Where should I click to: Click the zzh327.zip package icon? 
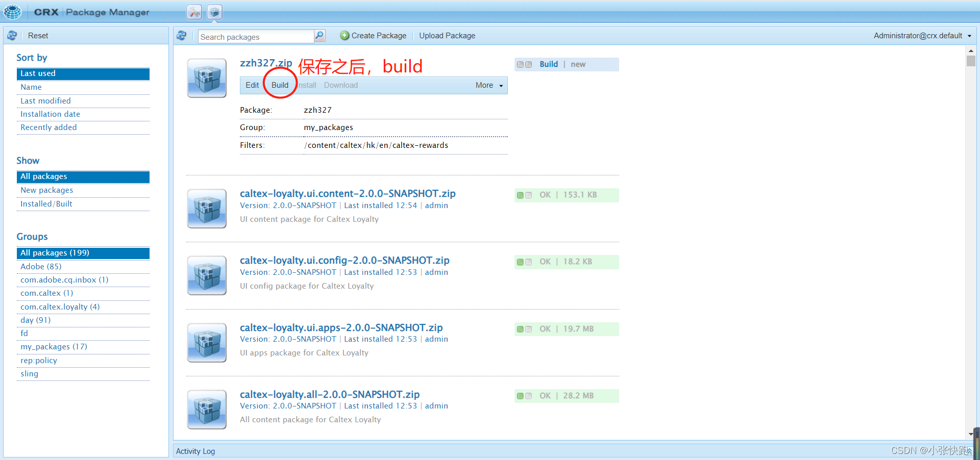pos(207,78)
